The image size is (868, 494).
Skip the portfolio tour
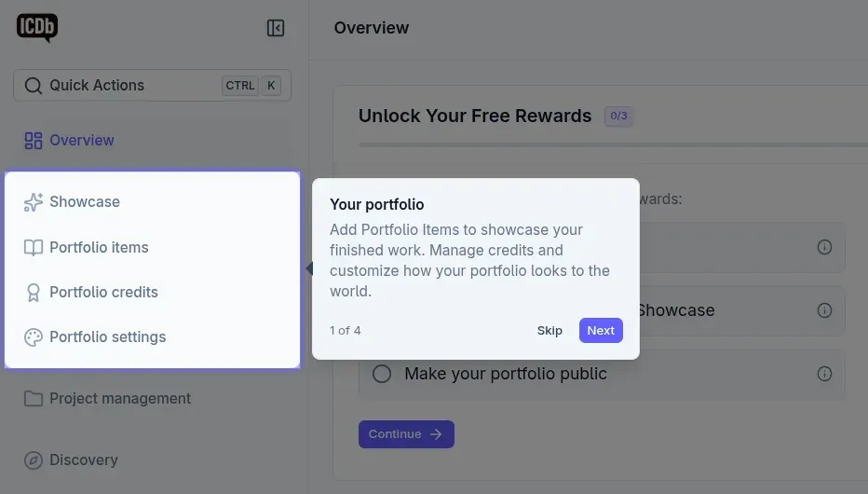tap(549, 331)
